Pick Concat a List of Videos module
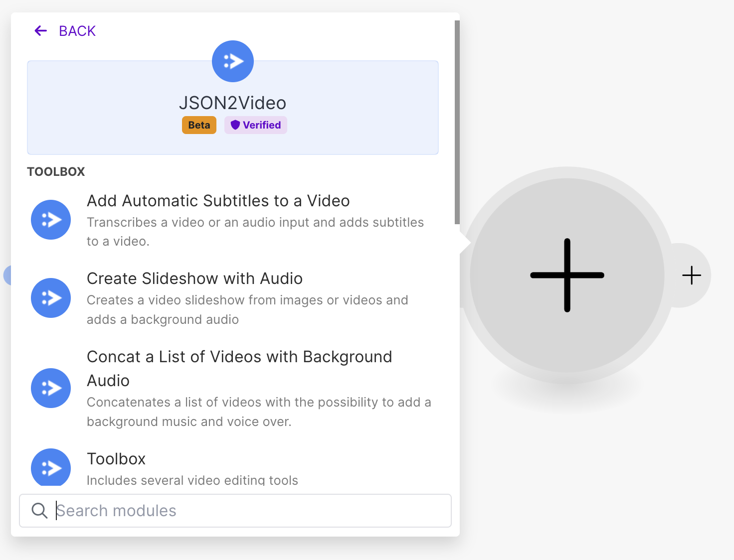The width and height of the screenshot is (734, 560). click(239, 369)
